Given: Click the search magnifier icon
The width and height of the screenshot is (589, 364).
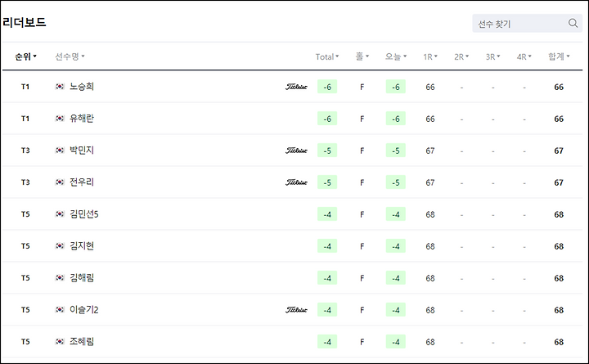Looking at the screenshot, I should (x=573, y=23).
